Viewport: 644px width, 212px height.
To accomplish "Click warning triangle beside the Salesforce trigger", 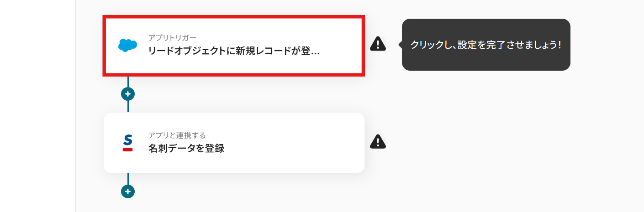I will [x=378, y=44].
